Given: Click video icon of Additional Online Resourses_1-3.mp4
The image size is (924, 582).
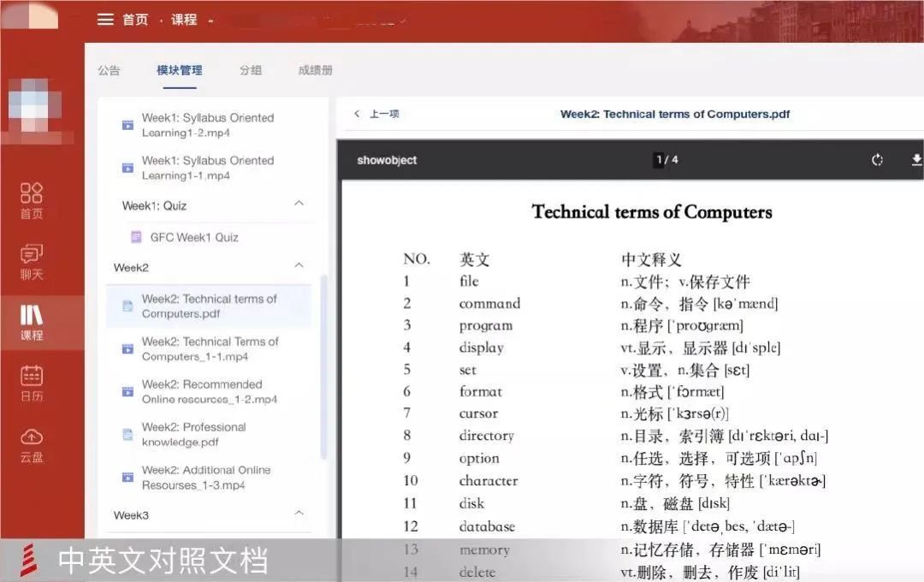Looking at the screenshot, I should (x=127, y=477).
